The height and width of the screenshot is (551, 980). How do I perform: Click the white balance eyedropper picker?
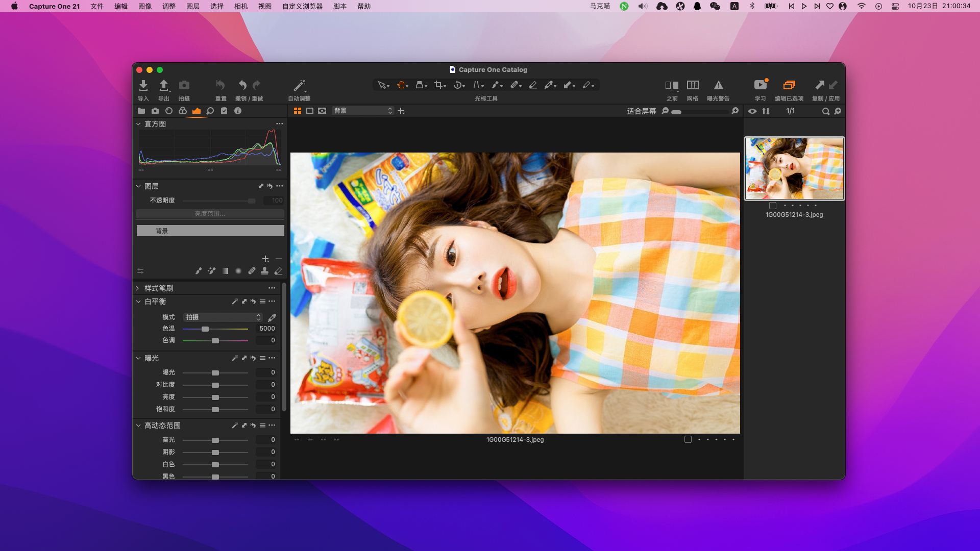[x=272, y=317]
